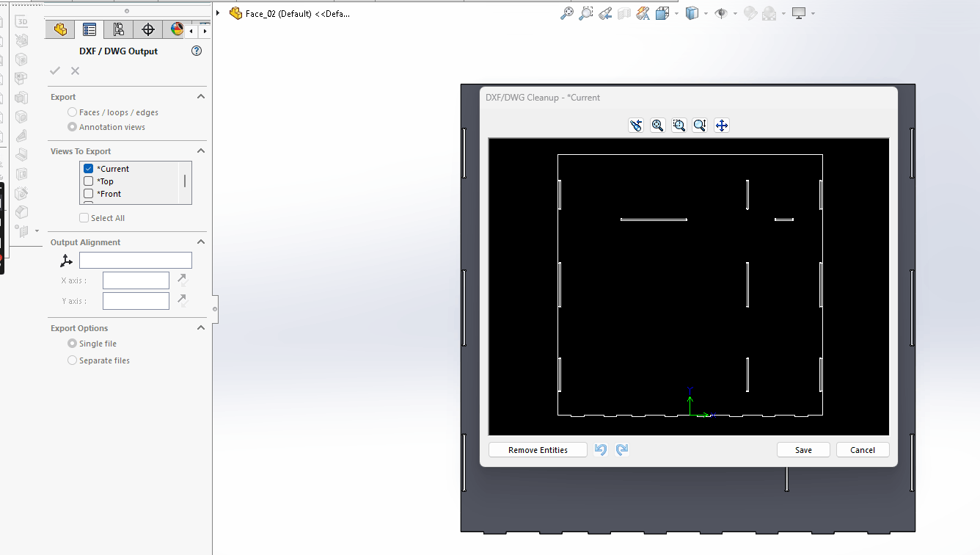The width and height of the screenshot is (980, 555).
Task: Click the Remove Entities button
Action: click(x=538, y=450)
